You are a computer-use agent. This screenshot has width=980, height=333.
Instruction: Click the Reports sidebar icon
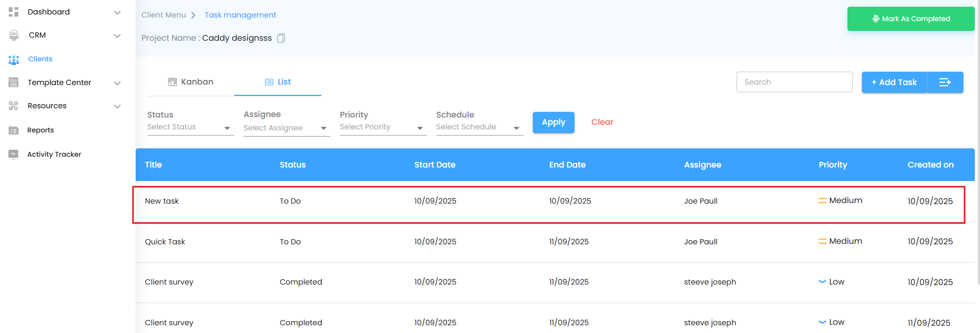pos(14,130)
